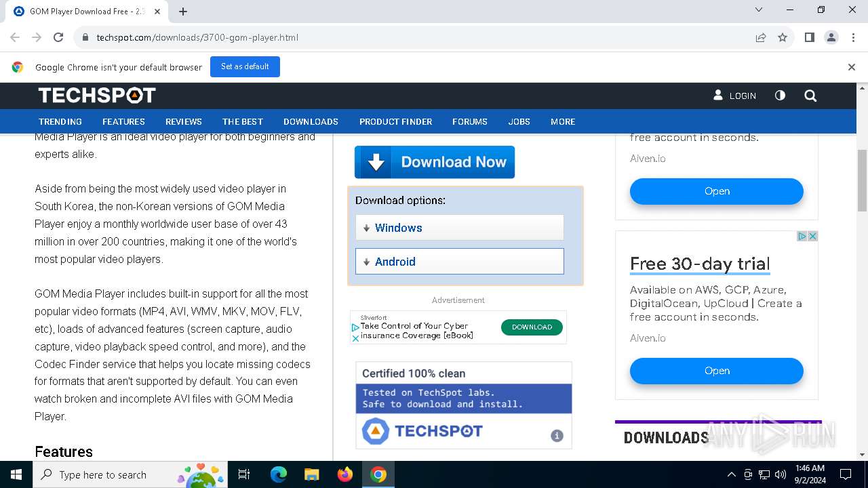Viewport: 868px width, 488px height.
Task: Choose the Windows download option
Action: [x=460, y=228]
